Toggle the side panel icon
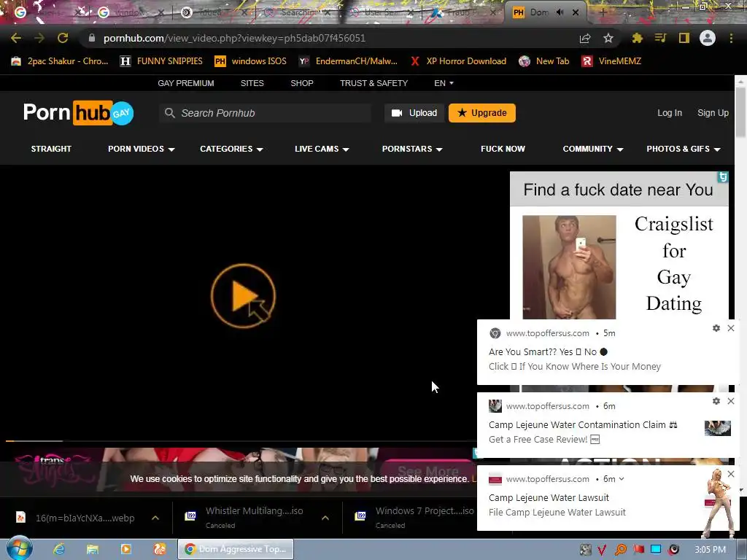Image resolution: width=747 pixels, height=560 pixels. 684,38
